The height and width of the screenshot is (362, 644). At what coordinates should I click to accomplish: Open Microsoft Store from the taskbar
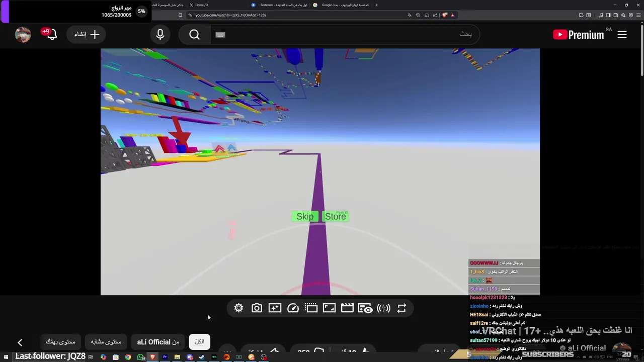pos(115,357)
